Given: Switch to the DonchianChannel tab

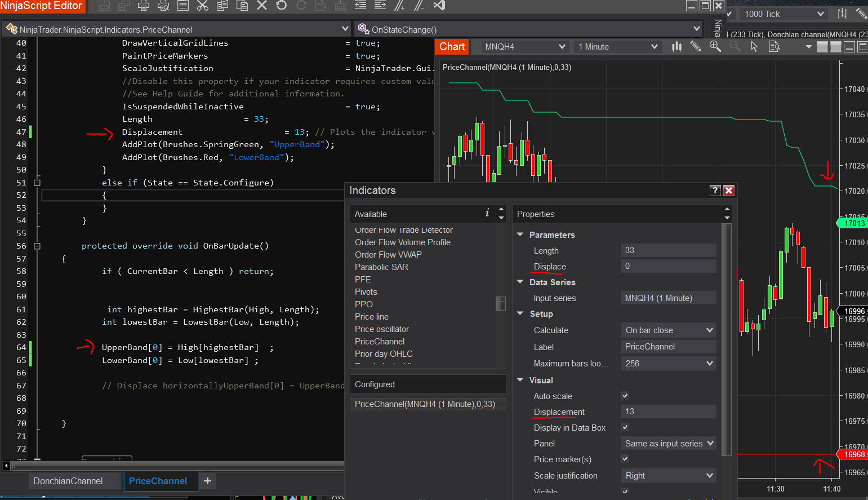Looking at the screenshot, I should (68, 481).
